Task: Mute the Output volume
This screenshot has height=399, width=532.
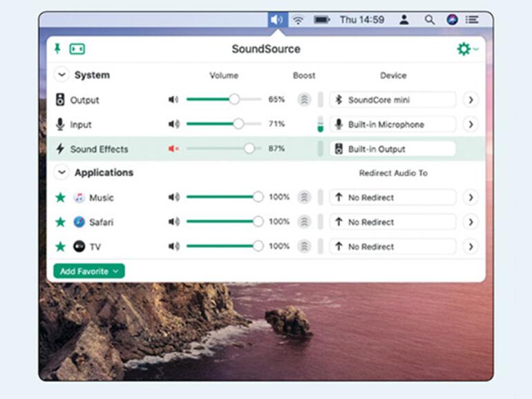Action: (173, 99)
